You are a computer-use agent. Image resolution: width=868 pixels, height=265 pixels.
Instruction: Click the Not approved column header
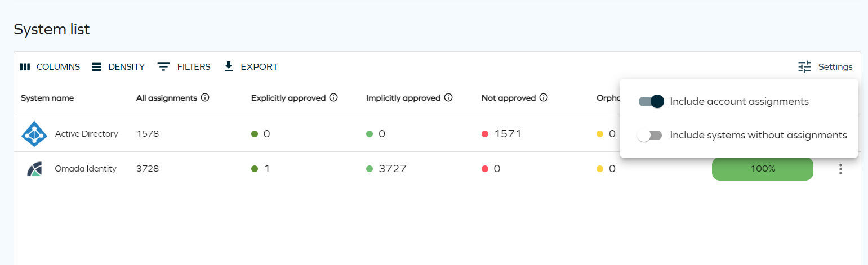tap(508, 98)
